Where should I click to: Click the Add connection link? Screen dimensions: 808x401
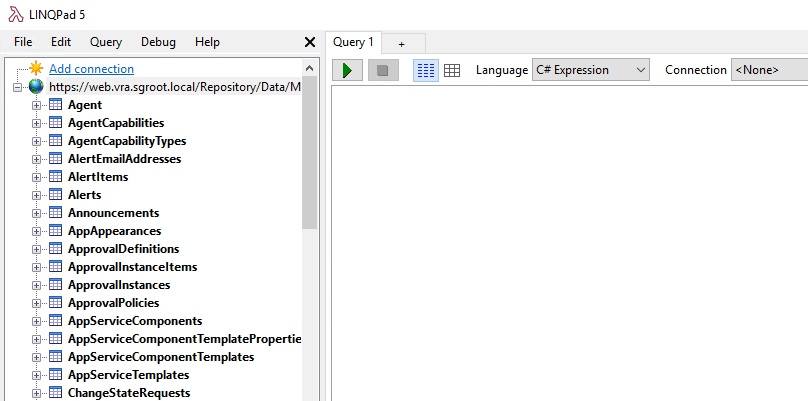91,69
